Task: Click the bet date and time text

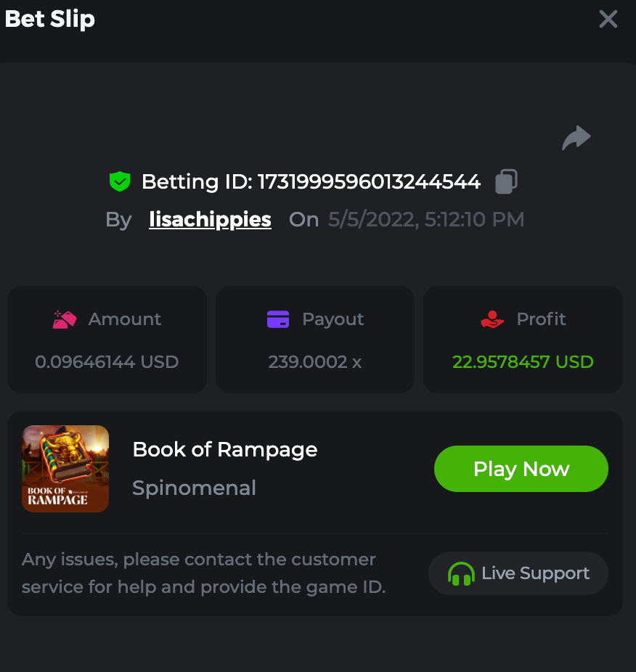Action: pyautogui.click(x=426, y=220)
